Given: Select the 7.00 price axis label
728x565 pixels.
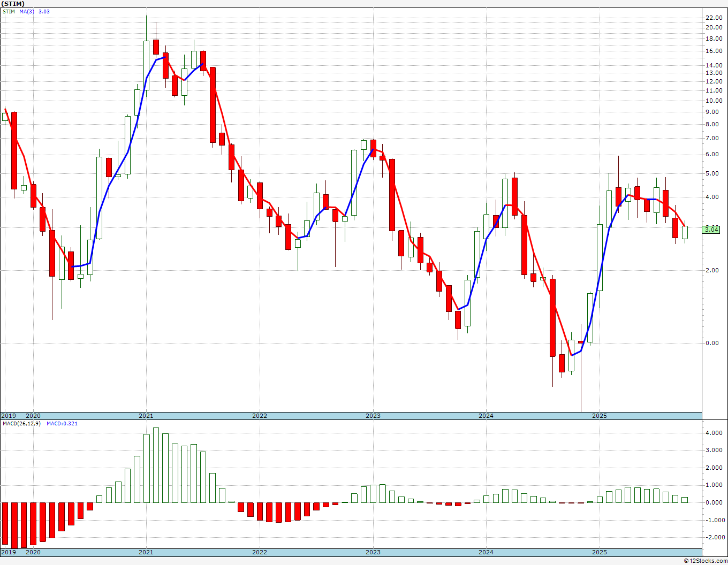Looking at the screenshot, I should pyautogui.click(x=712, y=138).
